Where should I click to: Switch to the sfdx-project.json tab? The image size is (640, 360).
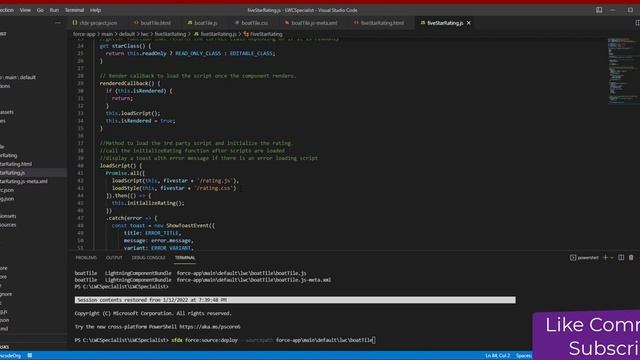[x=95, y=23]
